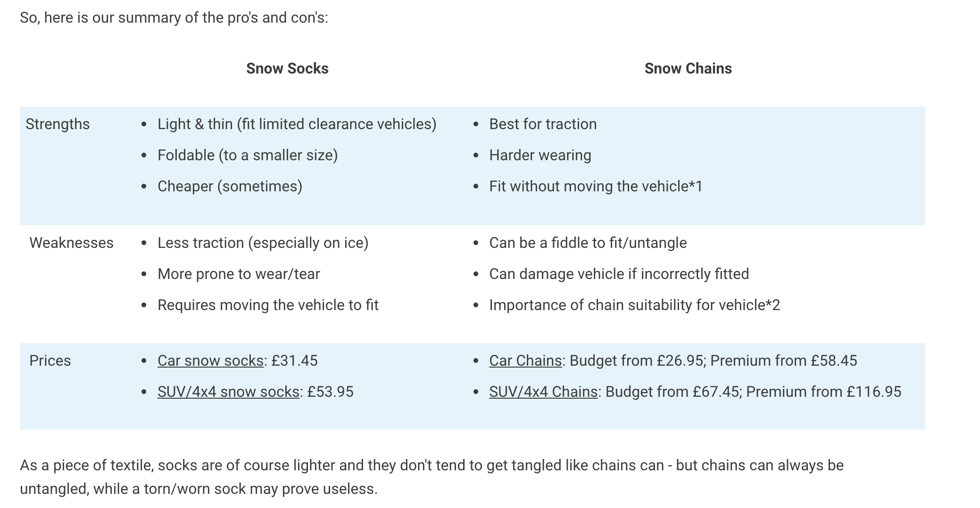
Task: Open the Car snow socks link
Action: coord(210,361)
